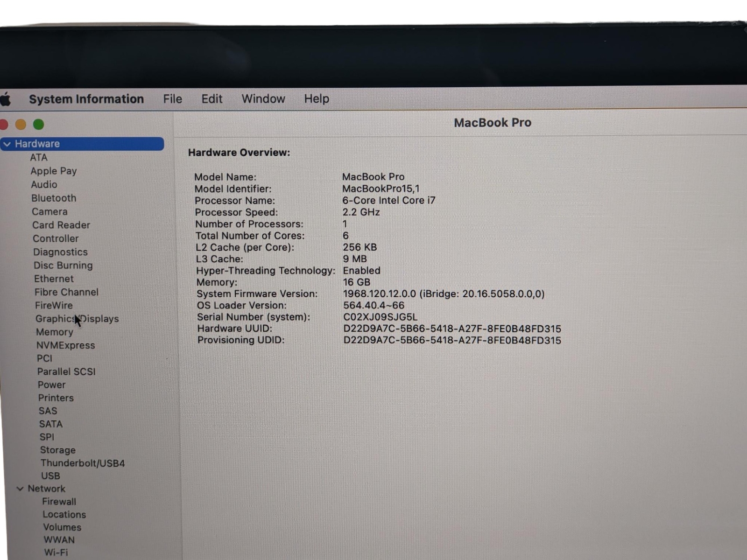Select Wi-Fi in the sidebar
Image resolution: width=747 pixels, height=560 pixels.
pos(56,552)
